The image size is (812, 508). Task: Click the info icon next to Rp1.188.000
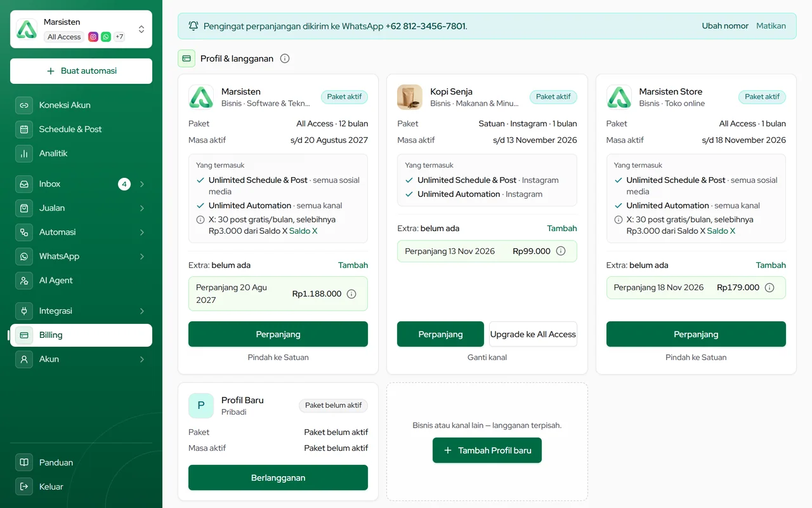[x=351, y=294]
